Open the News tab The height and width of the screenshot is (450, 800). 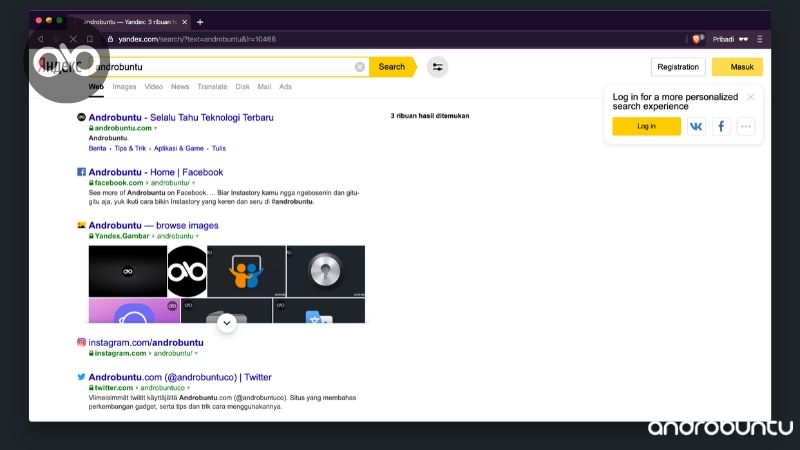click(180, 87)
